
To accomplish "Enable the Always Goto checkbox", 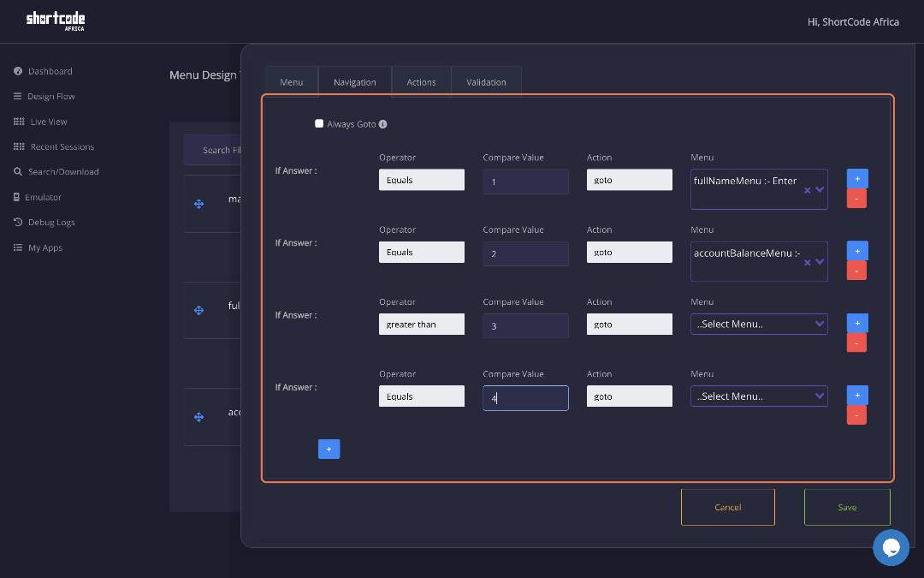I will [319, 123].
